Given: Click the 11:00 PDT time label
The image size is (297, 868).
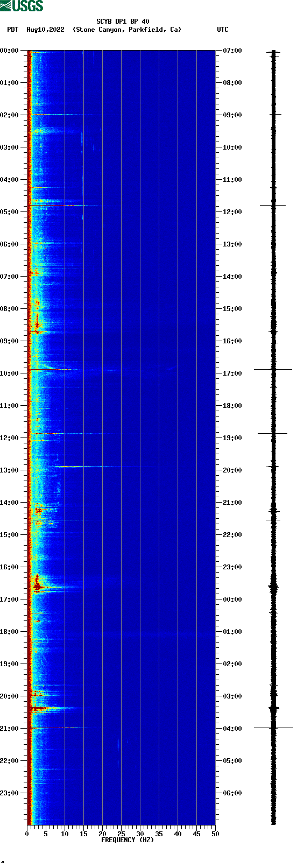Looking at the screenshot, I should [10, 406].
